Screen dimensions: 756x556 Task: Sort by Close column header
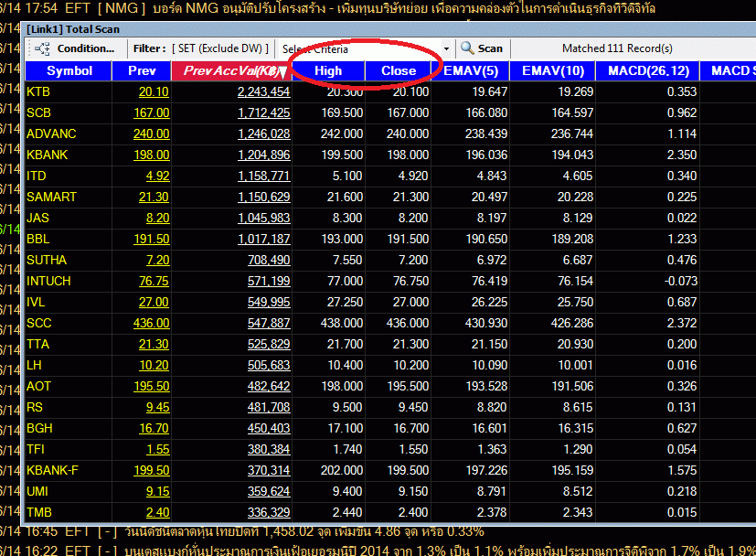(399, 71)
